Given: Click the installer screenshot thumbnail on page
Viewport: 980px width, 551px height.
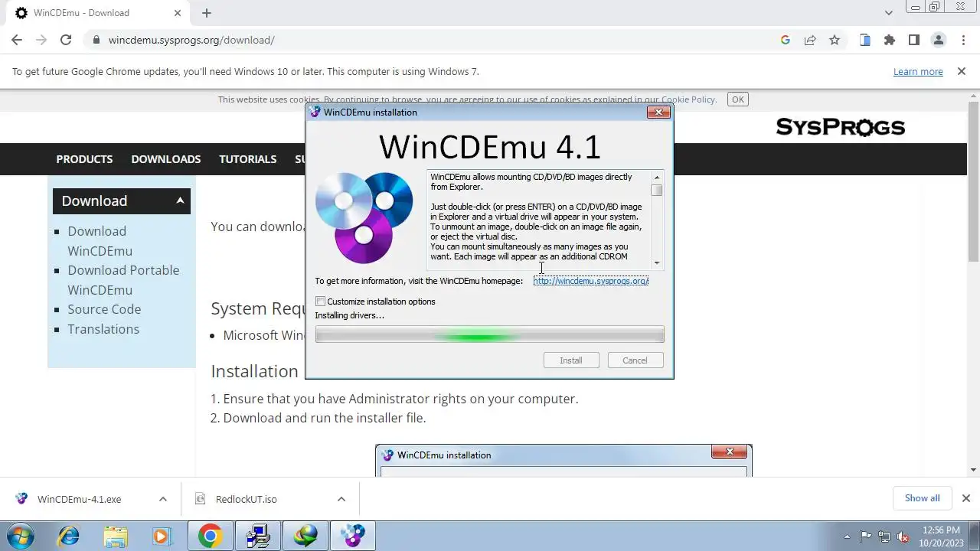Looking at the screenshot, I should pyautogui.click(x=563, y=460).
